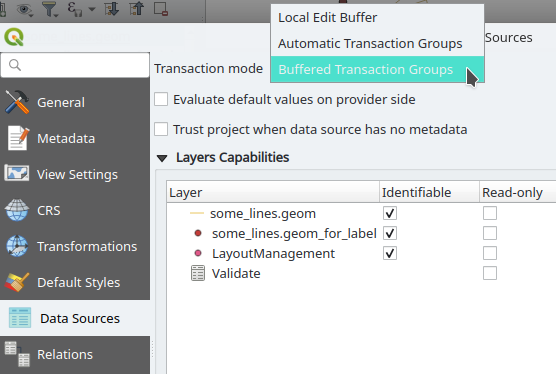Click the settings search field
556x374 pixels.
point(75,65)
